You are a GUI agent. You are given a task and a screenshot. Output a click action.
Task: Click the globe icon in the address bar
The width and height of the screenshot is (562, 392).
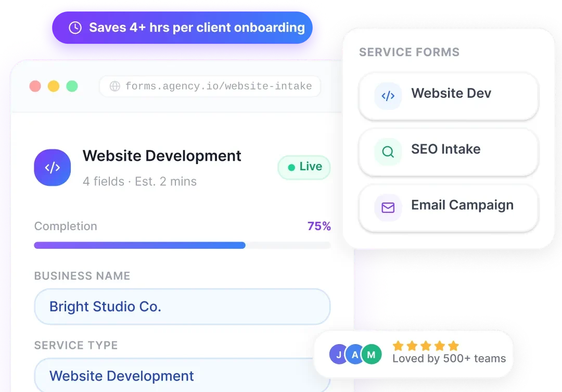[114, 86]
